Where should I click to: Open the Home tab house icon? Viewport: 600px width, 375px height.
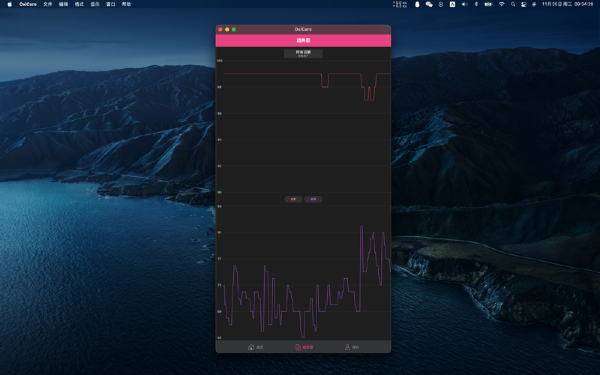tap(251, 347)
